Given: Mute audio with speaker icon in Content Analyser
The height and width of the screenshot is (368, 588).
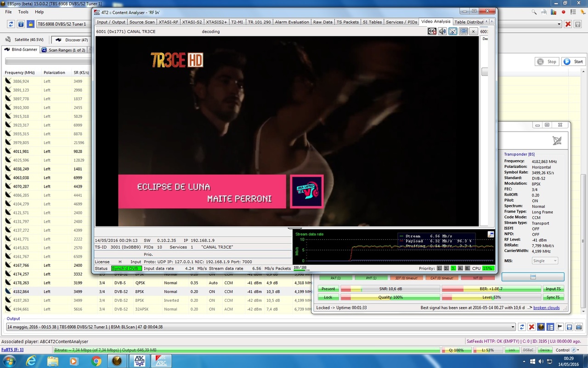Looking at the screenshot, I should (442, 31).
